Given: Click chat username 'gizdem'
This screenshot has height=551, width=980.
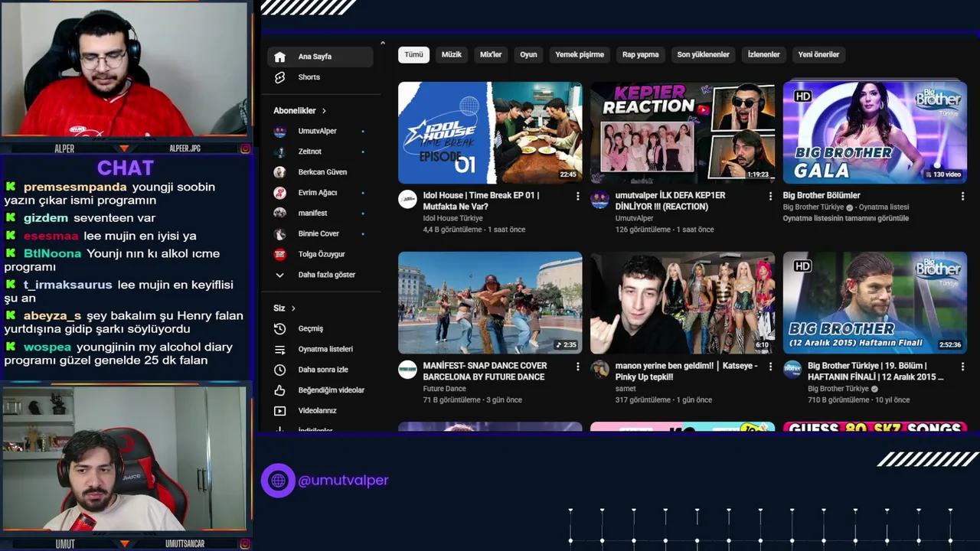Looking at the screenshot, I should (x=46, y=218).
